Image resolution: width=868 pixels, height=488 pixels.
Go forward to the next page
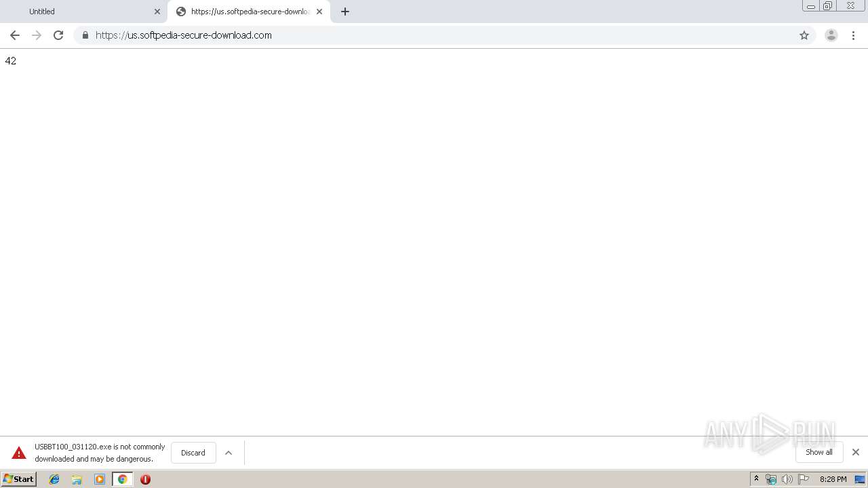37,35
